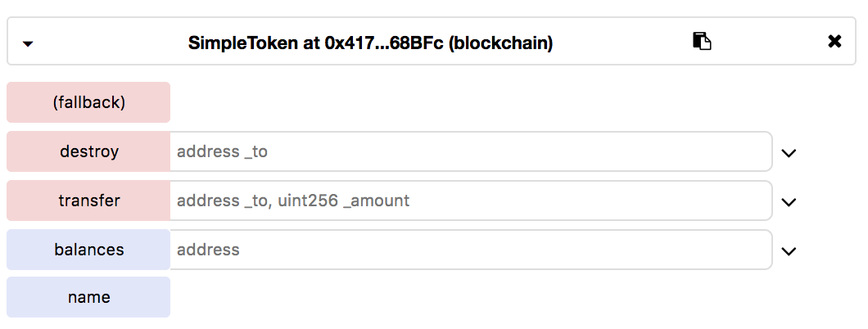Screen dimensions: 868x329
Task: Click the blue name button
Action: (x=88, y=297)
